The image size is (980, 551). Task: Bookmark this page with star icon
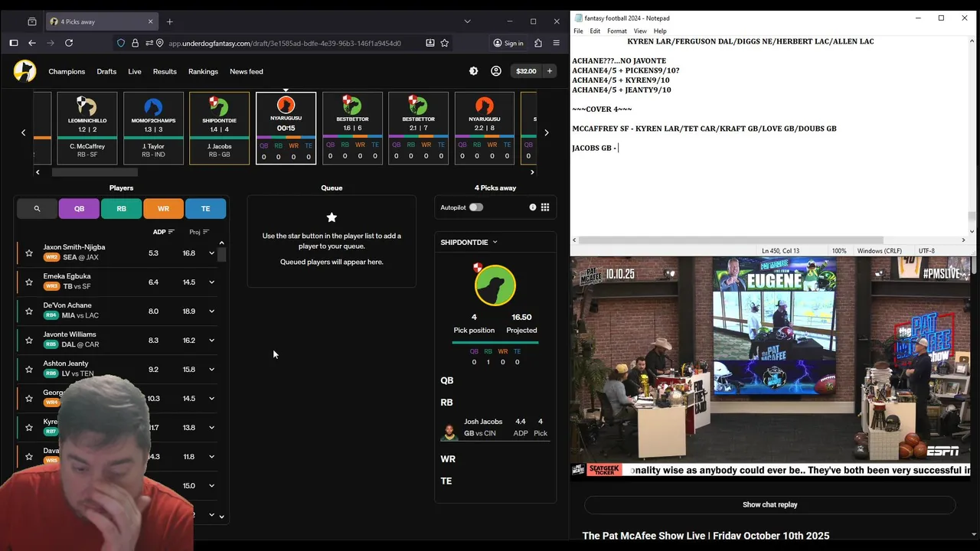[x=445, y=43]
